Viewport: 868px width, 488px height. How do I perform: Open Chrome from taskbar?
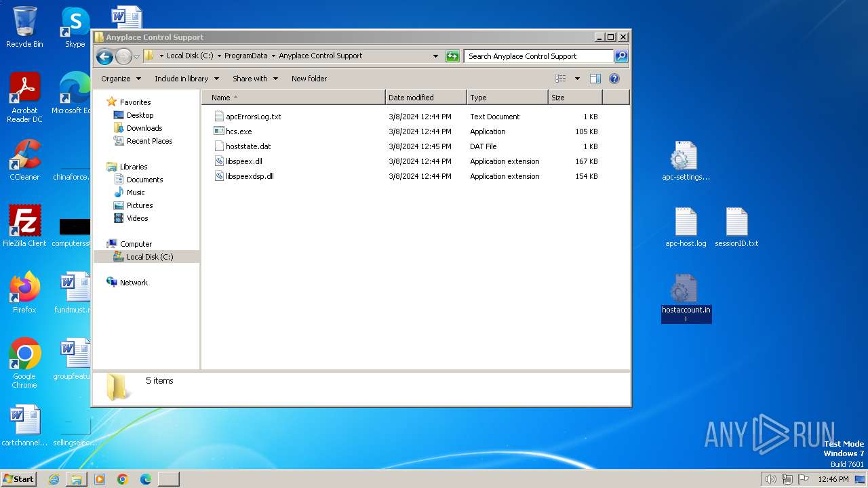coord(123,479)
